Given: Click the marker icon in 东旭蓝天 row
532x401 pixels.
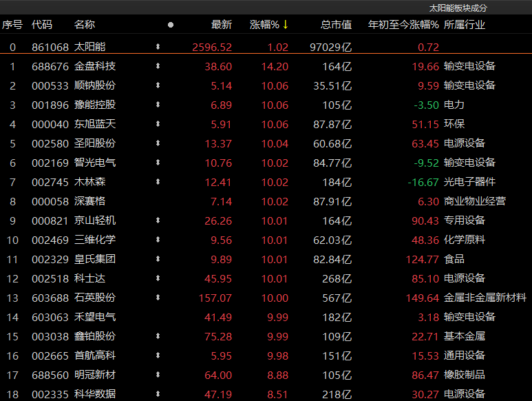Looking at the screenshot, I should [158, 124].
